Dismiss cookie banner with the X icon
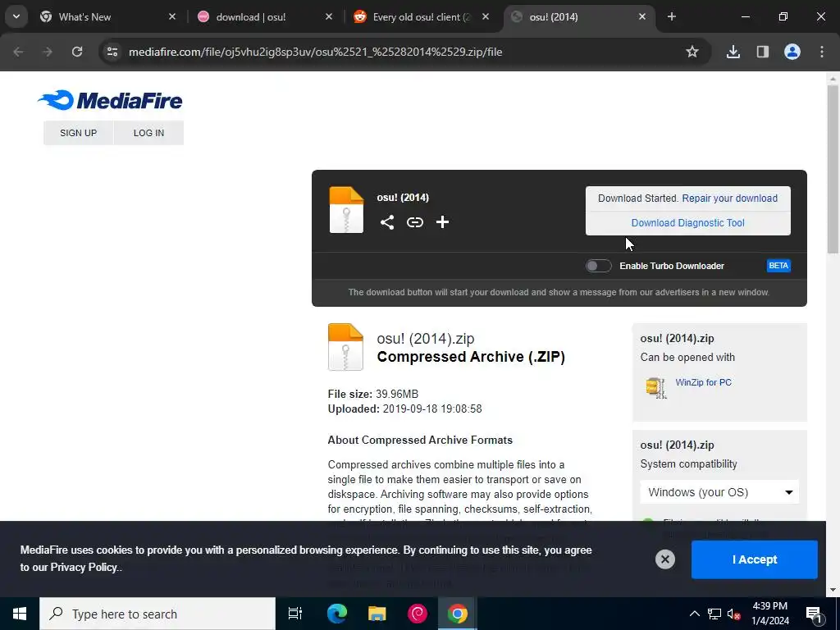This screenshot has height=630, width=840. coord(664,559)
